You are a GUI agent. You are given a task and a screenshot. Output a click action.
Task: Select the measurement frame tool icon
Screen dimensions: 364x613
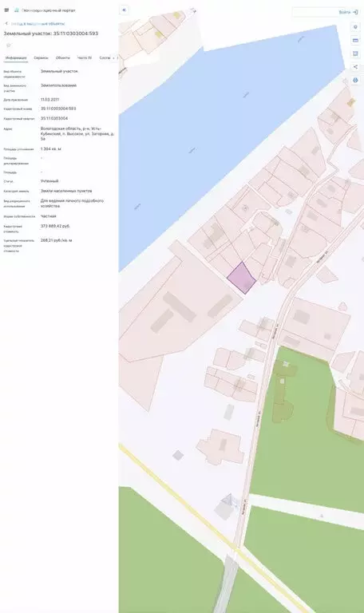pos(355,53)
